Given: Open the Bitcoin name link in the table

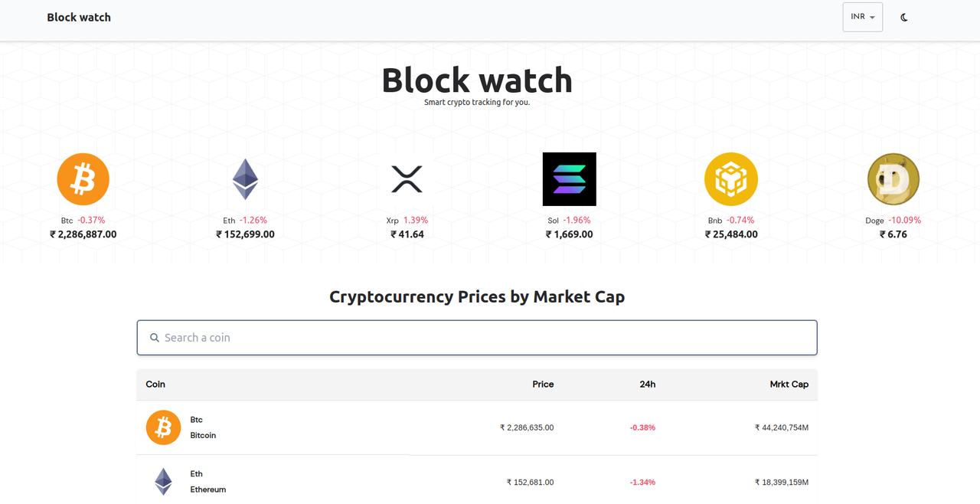Looking at the screenshot, I should 203,435.
